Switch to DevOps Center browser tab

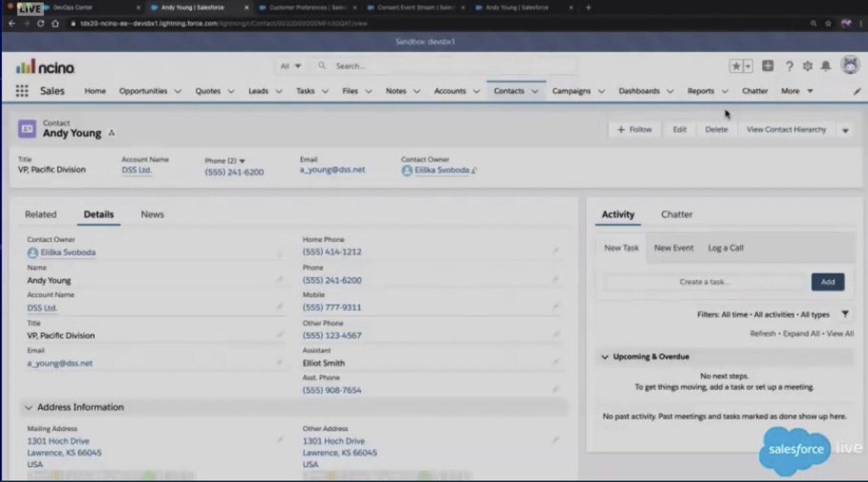[90, 7]
